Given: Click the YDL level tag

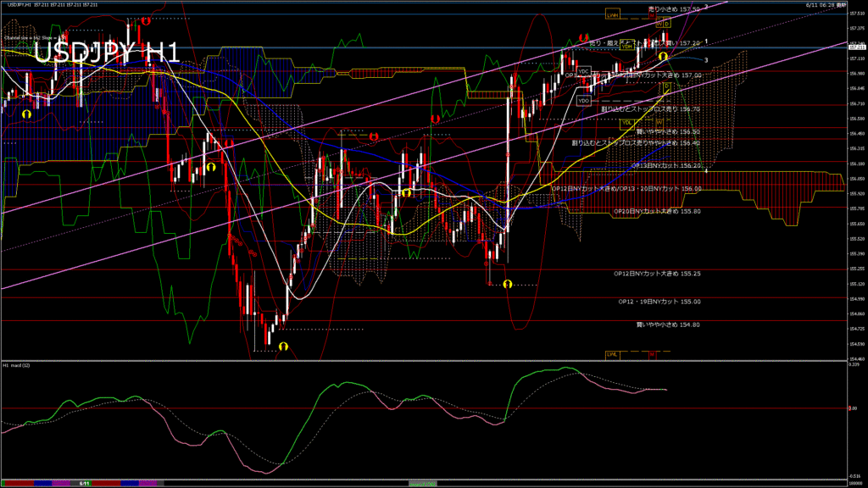Looking at the screenshot, I should click(x=628, y=122).
